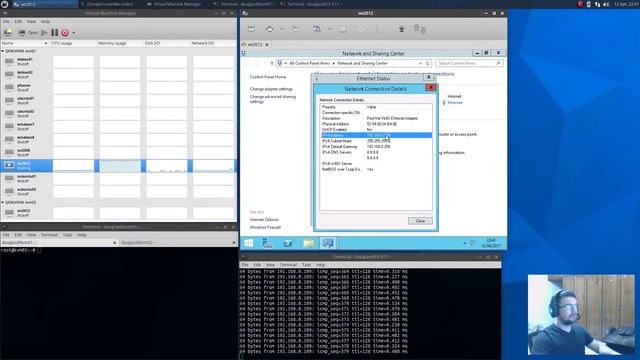
Task: Open the shutdown options dropdown arrow
Action: pos(73,33)
